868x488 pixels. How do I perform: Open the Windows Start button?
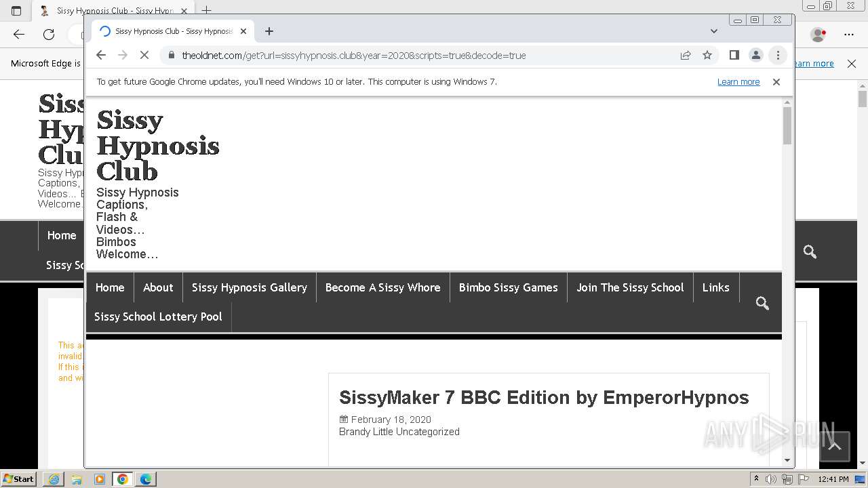[19, 479]
